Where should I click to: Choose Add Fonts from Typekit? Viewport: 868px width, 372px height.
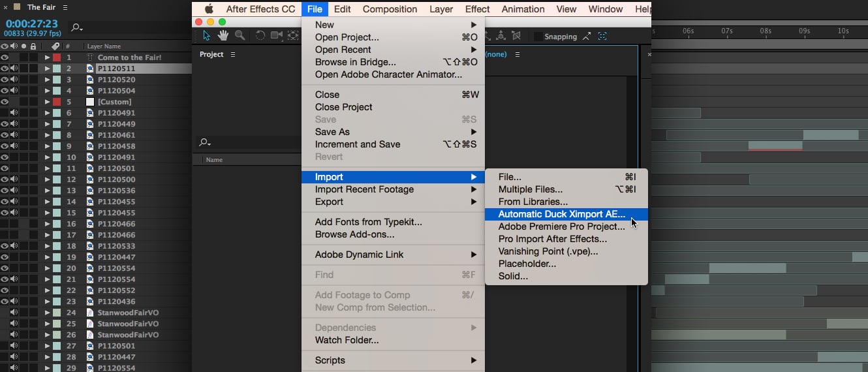pyautogui.click(x=394, y=222)
